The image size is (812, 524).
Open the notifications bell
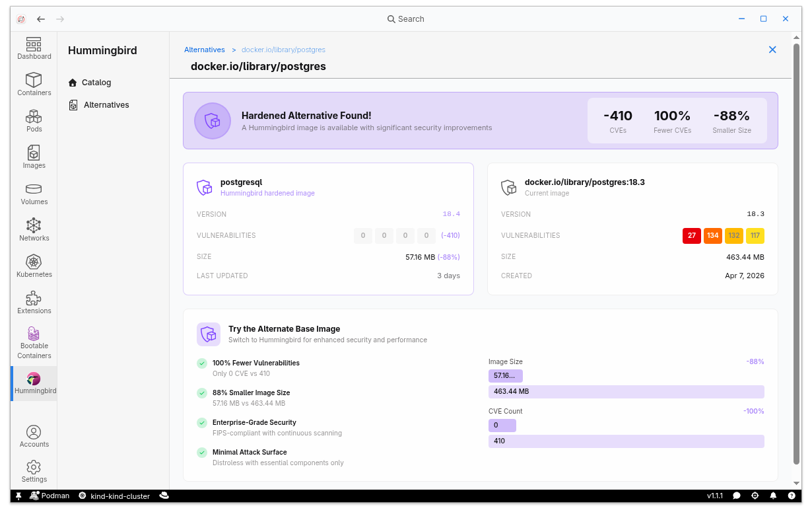tap(773, 496)
